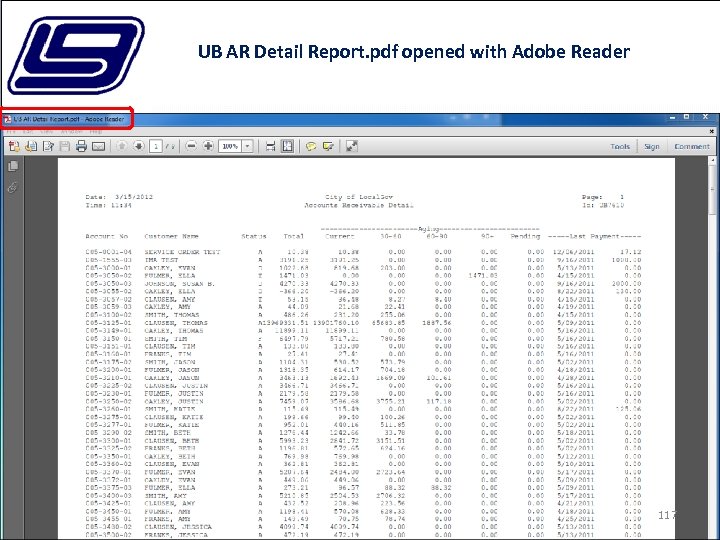The image size is (720, 540).
Task: Toggle fit one full page icon
Action: click(x=287, y=146)
